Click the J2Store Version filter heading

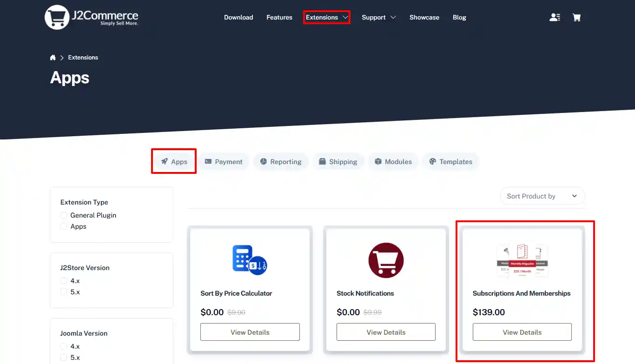click(85, 268)
